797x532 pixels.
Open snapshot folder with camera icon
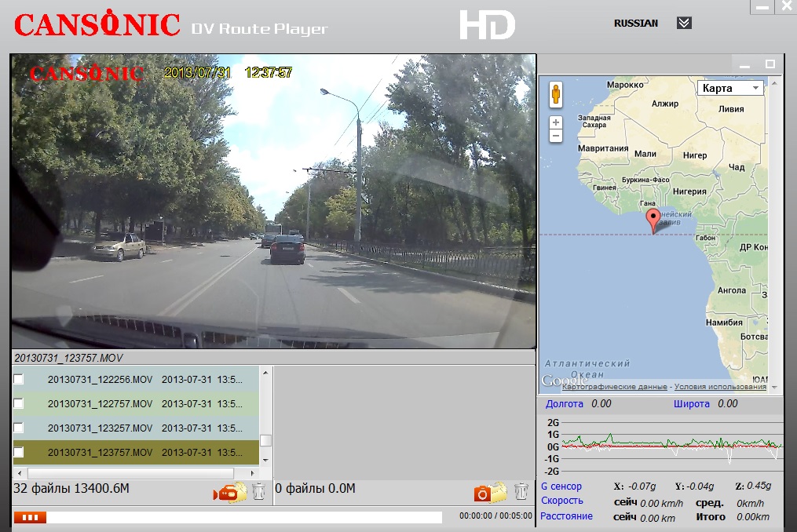coord(490,492)
